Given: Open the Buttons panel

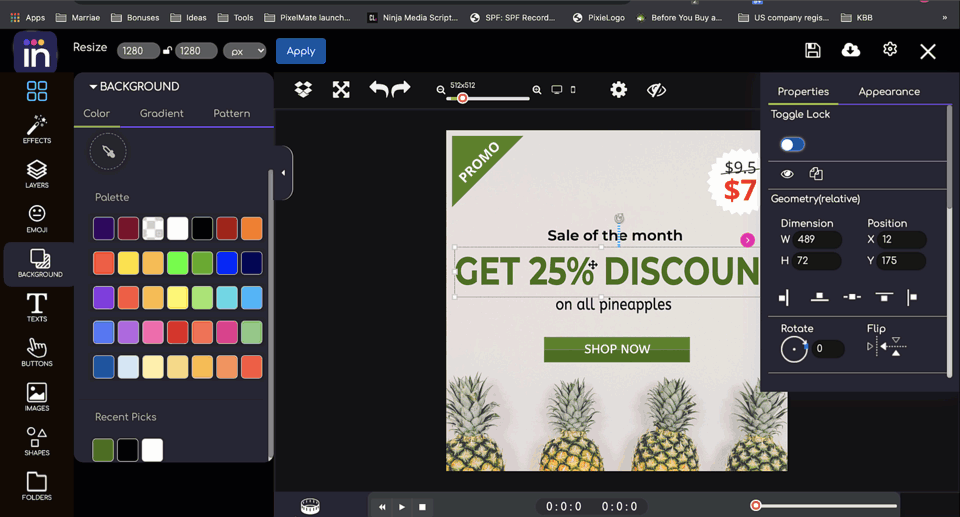Looking at the screenshot, I should [x=37, y=352].
